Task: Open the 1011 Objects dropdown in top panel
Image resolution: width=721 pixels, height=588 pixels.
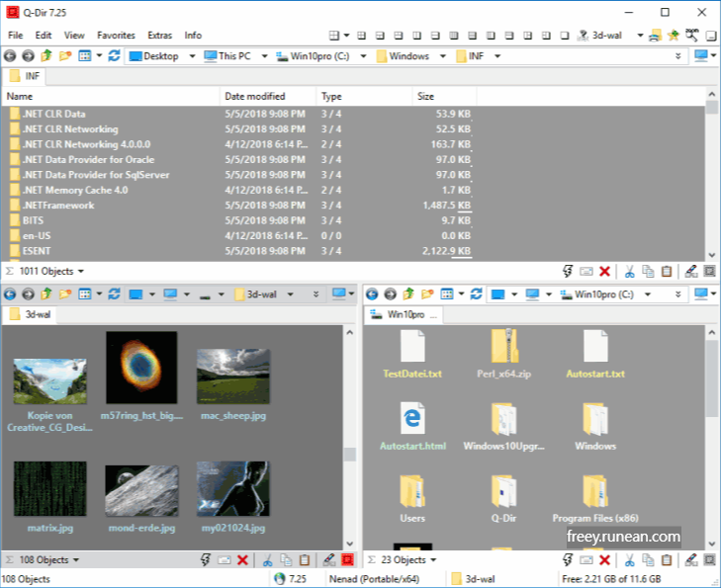Action: [x=80, y=272]
